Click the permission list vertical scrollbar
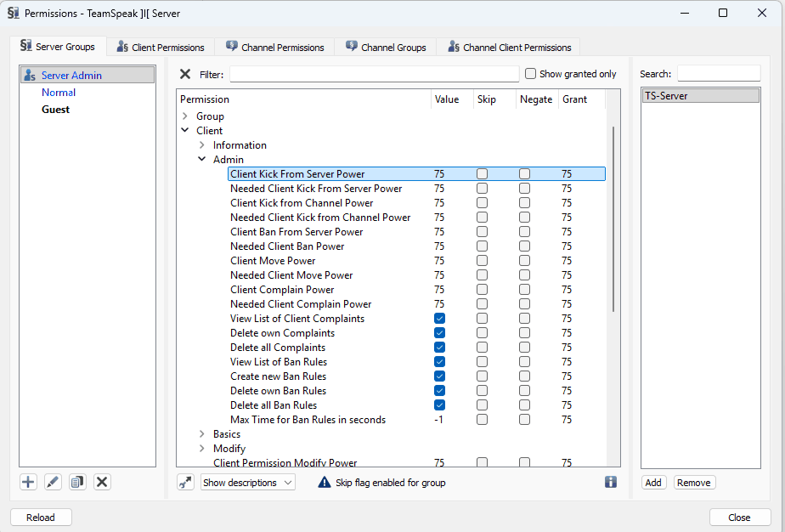This screenshot has height=532, width=785. click(613, 219)
